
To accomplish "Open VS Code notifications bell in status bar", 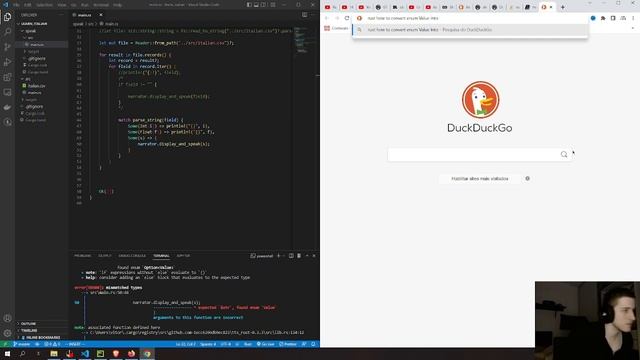I will coord(313,344).
